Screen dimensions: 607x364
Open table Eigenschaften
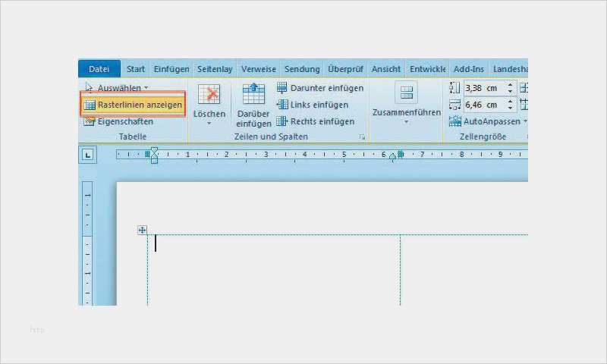click(x=118, y=121)
